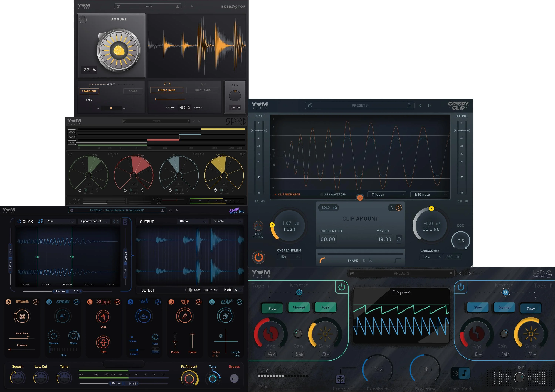Click the Pre Filter icon in Crispy Clip

pos(258,226)
